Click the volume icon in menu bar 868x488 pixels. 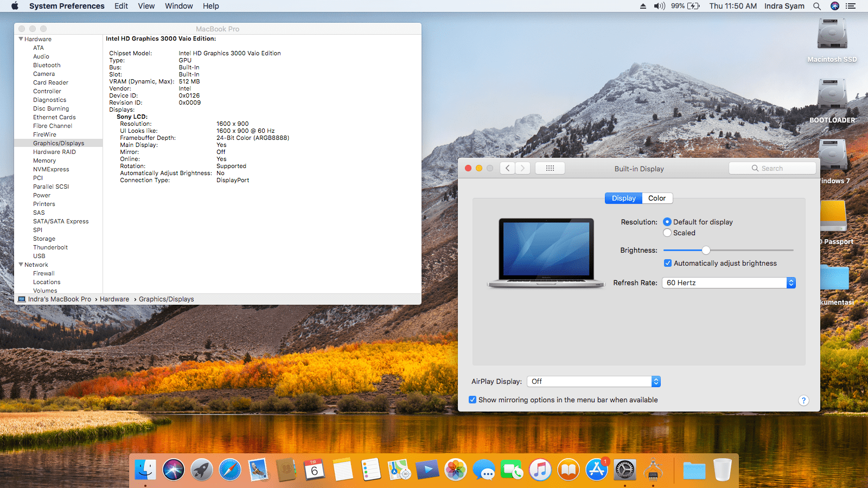[659, 6]
